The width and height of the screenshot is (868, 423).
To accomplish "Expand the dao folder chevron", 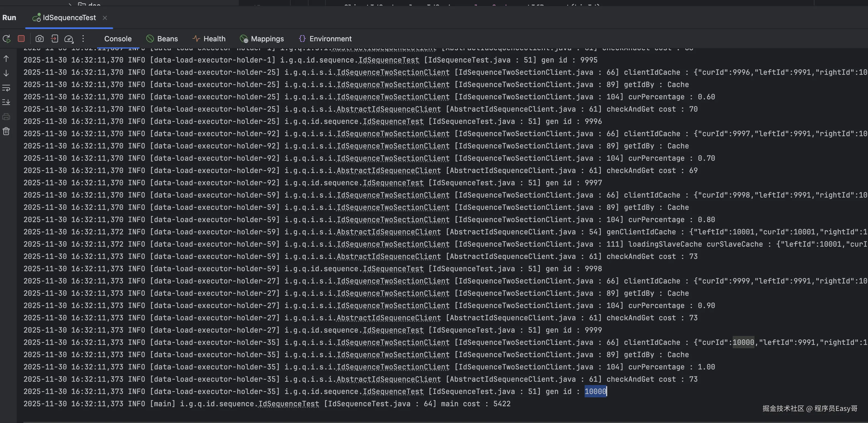I will pyautogui.click(x=70, y=4).
